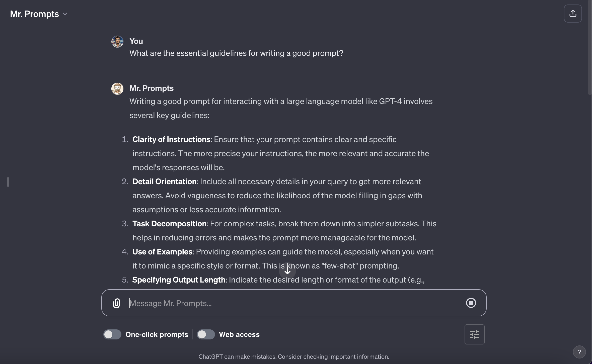592x364 pixels.
Task: Click the Mr. Prompts sender name
Action: point(152,88)
